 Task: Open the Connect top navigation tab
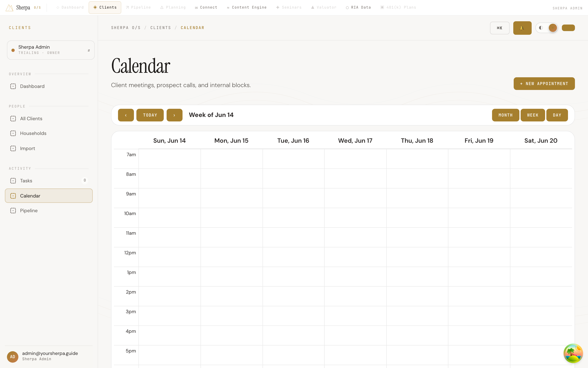tap(206, 8)
